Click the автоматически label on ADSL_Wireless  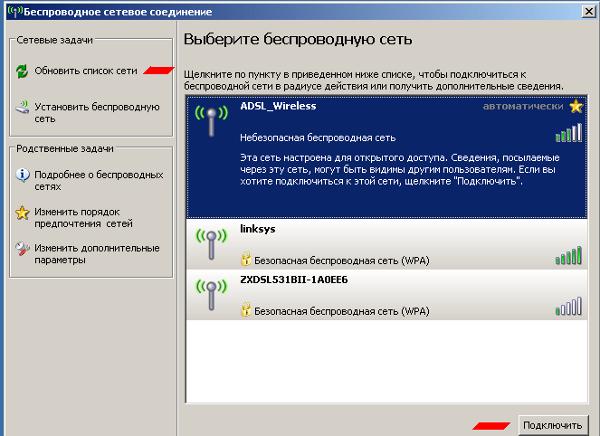tap(523, 106)
